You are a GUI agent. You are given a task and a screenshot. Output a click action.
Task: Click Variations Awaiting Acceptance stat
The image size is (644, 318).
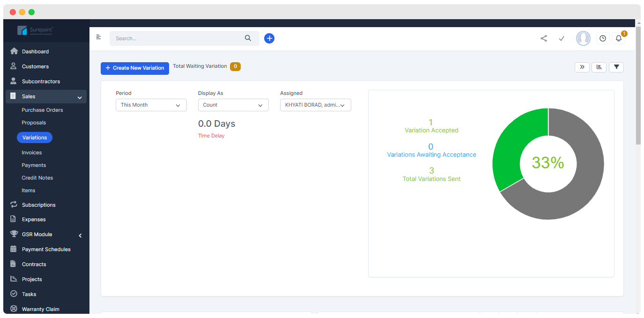(x=431, y=151)
